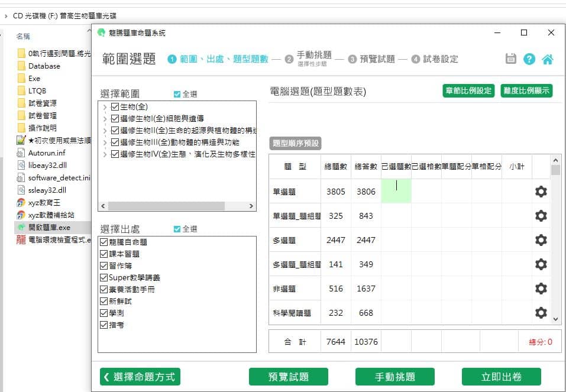Screen dimensions: 566x392
Task: Toggle 全選 checkbox for 選擇範圍
Action: click(177, 94)
